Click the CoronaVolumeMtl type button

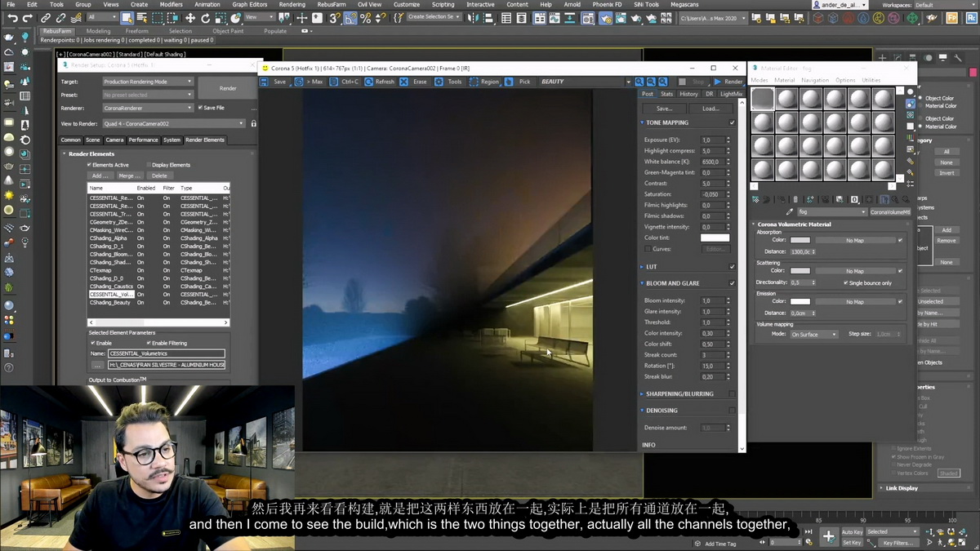click(x=889, y=212)
